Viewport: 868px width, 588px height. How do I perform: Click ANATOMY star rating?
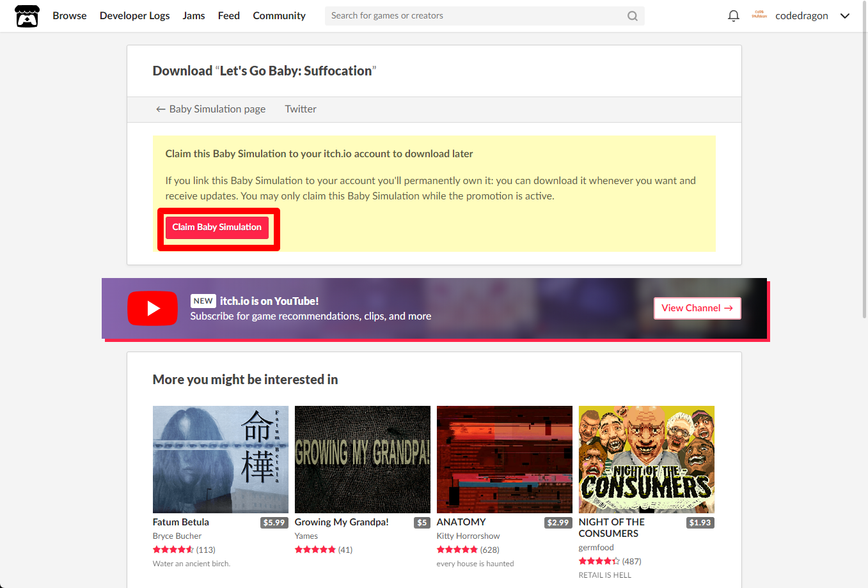point(457,550)
